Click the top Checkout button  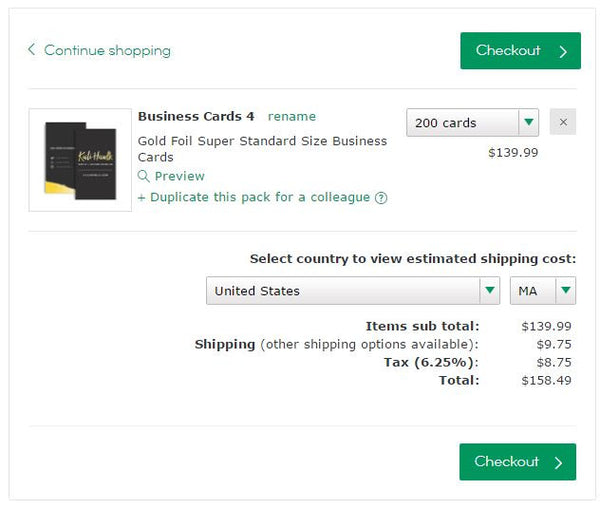[x=518, y=51]
